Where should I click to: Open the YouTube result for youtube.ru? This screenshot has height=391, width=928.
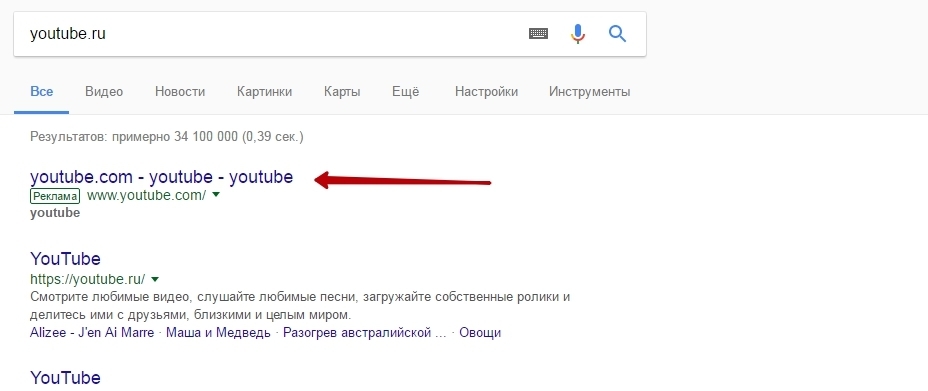pos(65,258)
